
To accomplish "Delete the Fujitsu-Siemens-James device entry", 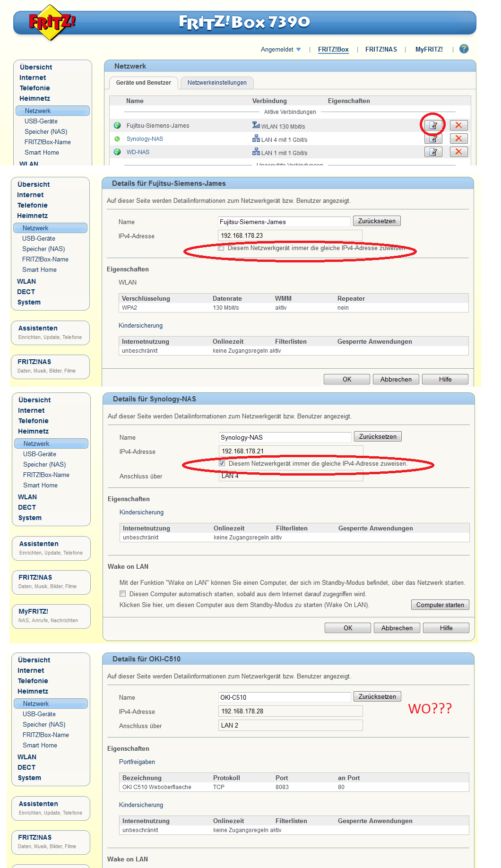I will click(x=458, y=125).
